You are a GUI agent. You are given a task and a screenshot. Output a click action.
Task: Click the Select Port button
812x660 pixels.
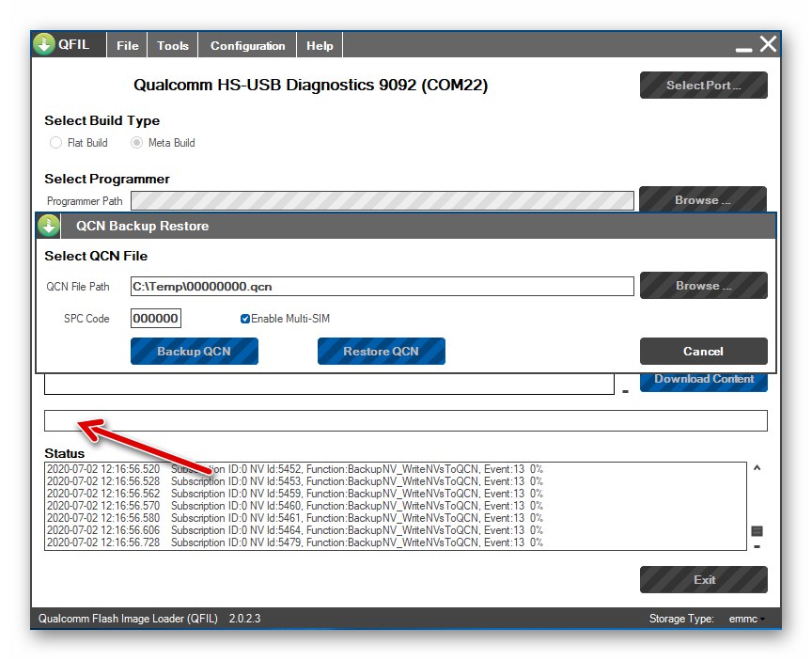point(703,86)
